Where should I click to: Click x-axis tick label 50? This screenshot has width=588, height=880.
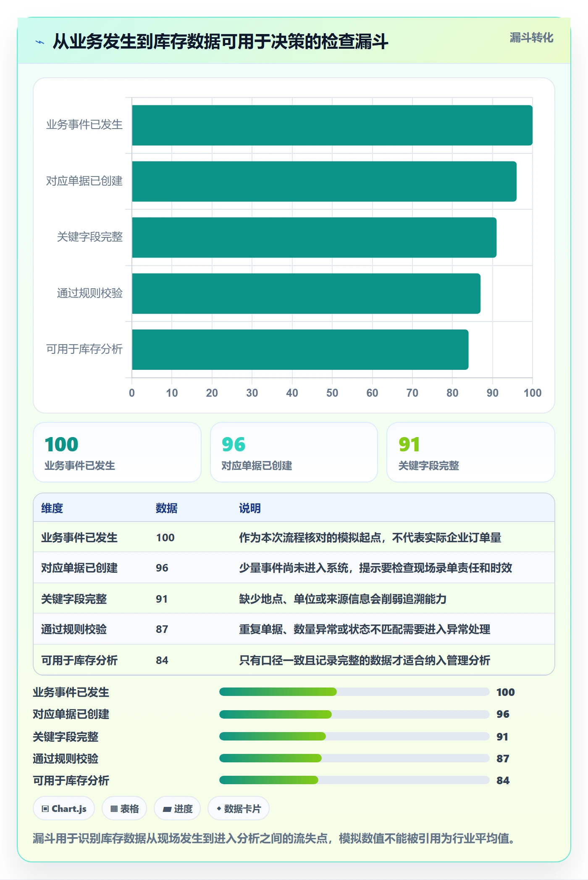pos(332,393)
